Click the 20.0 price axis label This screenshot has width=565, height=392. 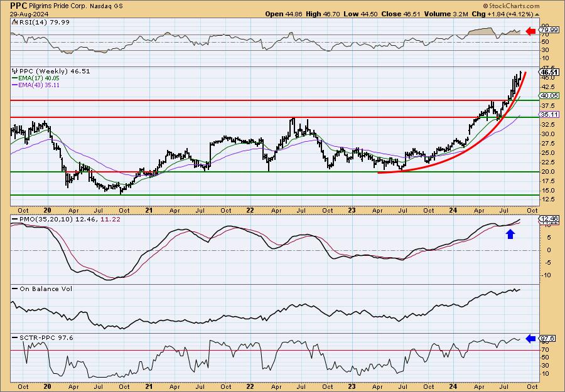(549, 172)
